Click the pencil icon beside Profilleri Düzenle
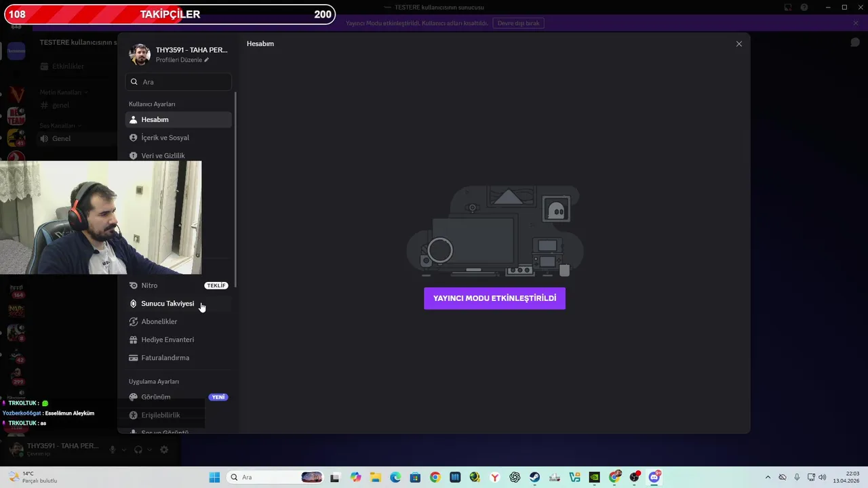The width and height of the screenshot is (868, 488). [207, 60]
